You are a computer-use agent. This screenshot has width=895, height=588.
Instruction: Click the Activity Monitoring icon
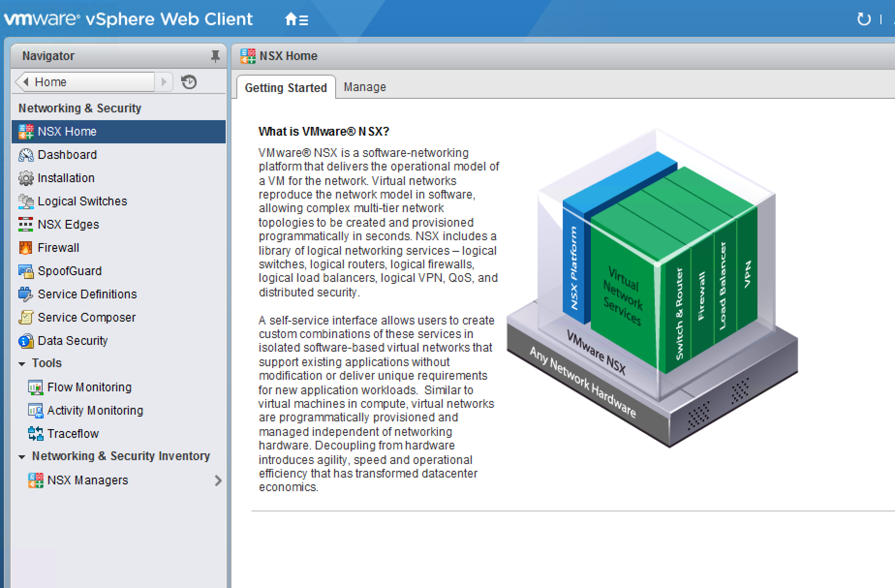point(35,410)
